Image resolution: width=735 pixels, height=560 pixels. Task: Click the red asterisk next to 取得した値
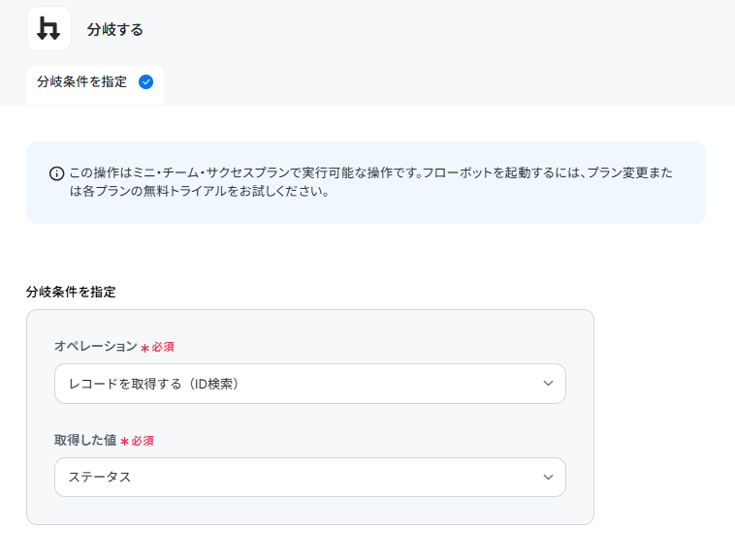click(x=125, y=442)
